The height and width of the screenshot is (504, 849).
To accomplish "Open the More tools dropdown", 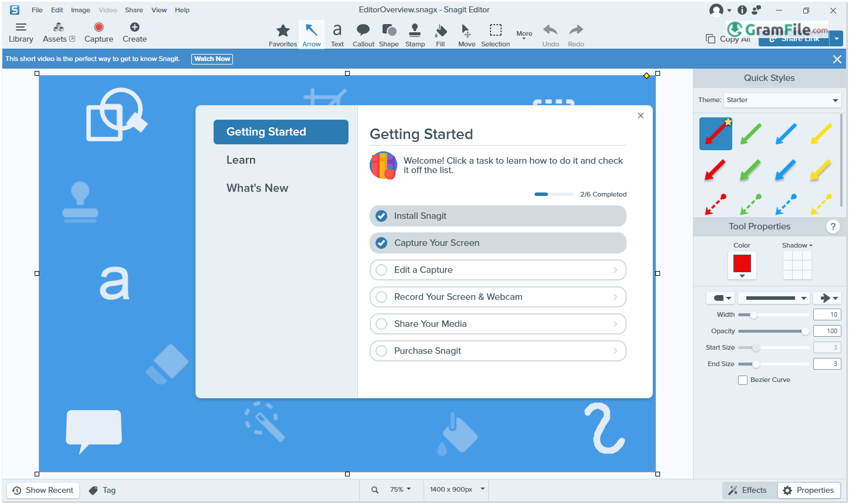I will click(524, 35).
